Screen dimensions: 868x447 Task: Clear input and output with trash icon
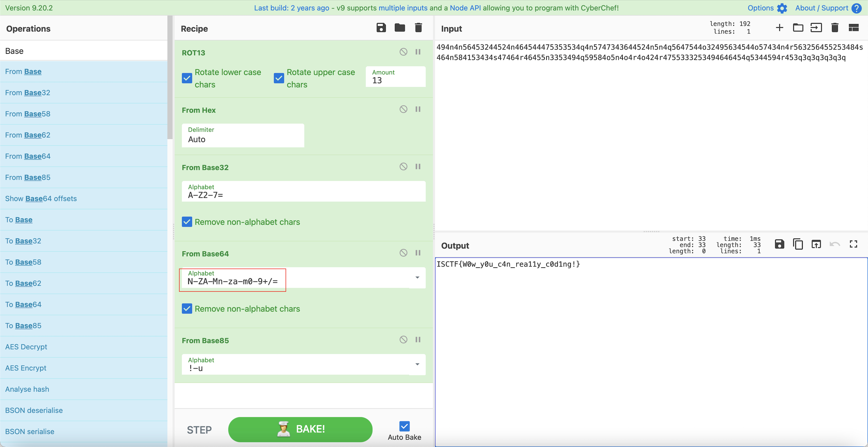(835, 28)
